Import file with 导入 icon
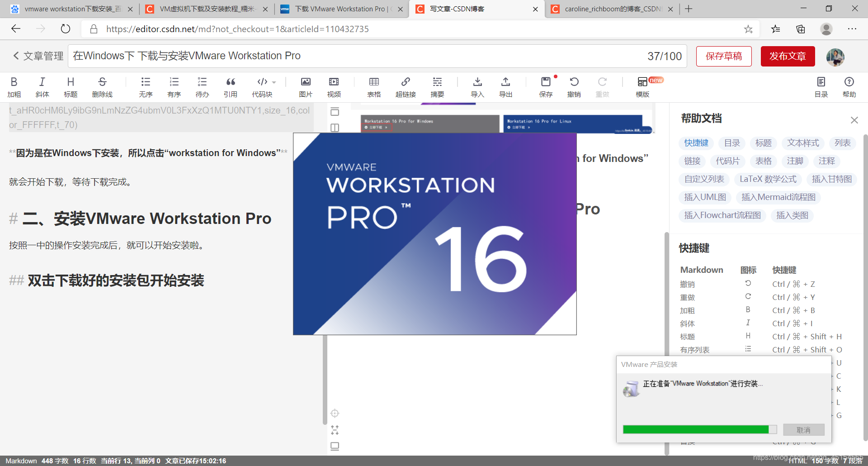Viewport: 868px width, 466px height. pos(477,87)
